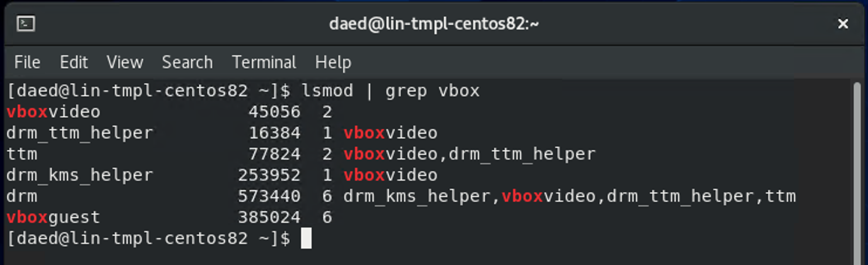This screenshot has width=868, height=265.
Task: Close the terminal window
Action: tap(843, 23)
